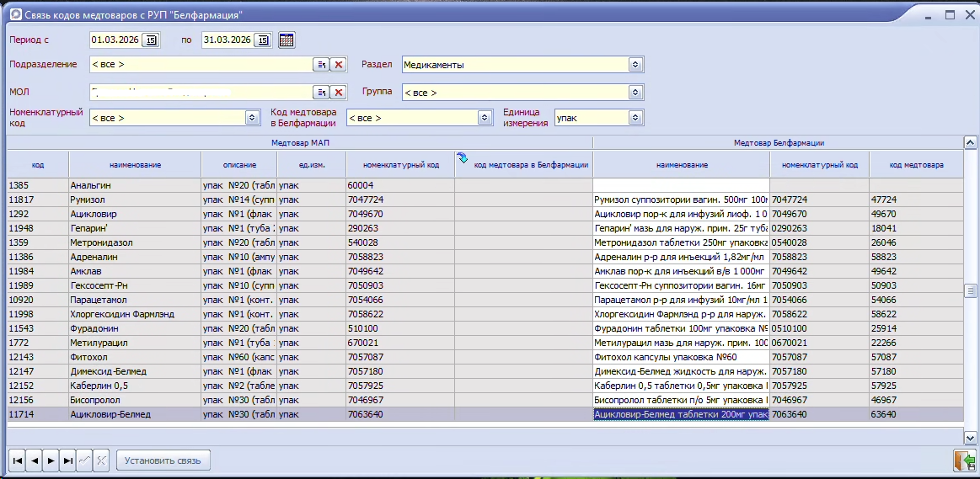The height and width of the screenshot is (479, 980).
Task: Open the Группа dropdown list
Action: 636,93
